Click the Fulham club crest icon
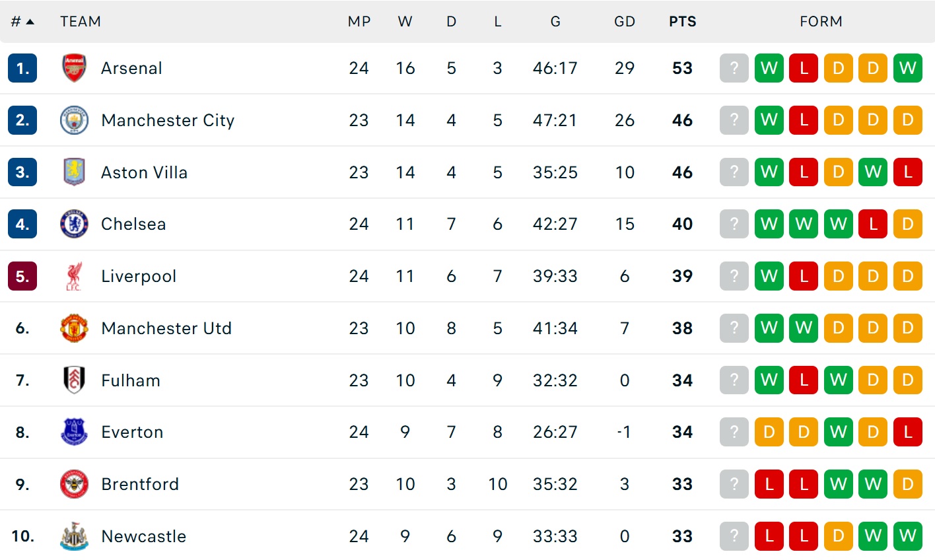Screen dimensions: 935x560 click(74, 380)
